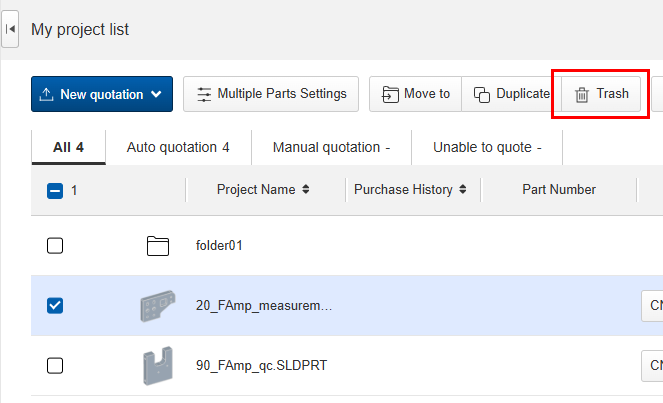Screen dimensions: 663x403
Task: Open the 90_FAmp_qc.SLDPRT project name
Action: click(x=261, y=366)
